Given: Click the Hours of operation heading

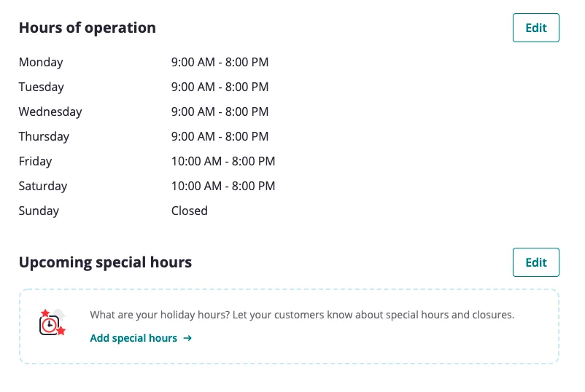Looking at the screenshot, I should pyautogui.click(x=88, y=28).
